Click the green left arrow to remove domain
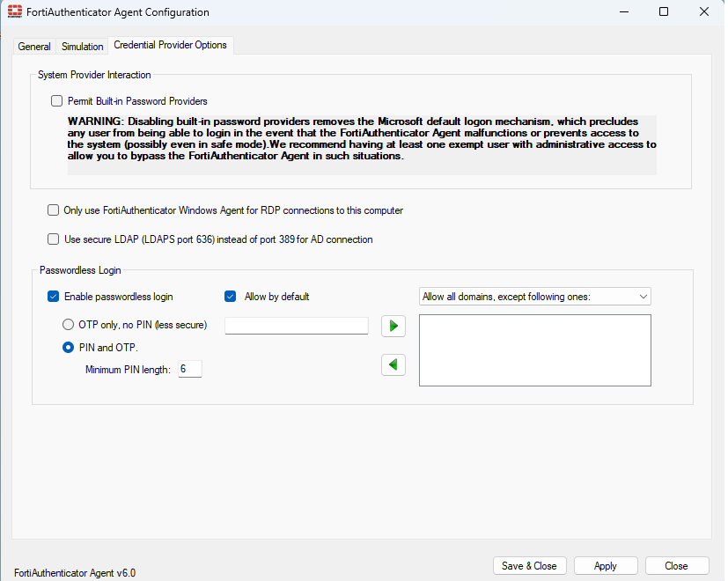 pyautogui.click(x=393, y=364)
